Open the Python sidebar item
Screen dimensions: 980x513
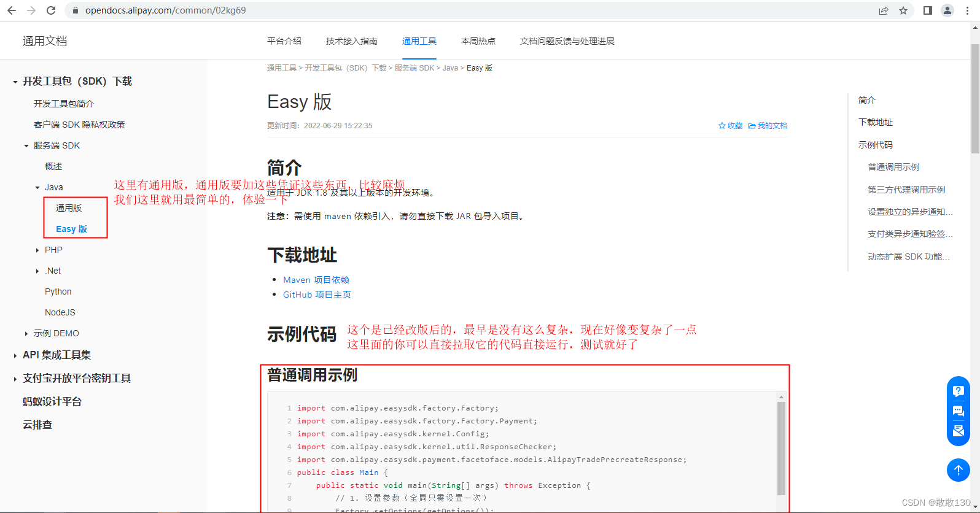(58, 291)
